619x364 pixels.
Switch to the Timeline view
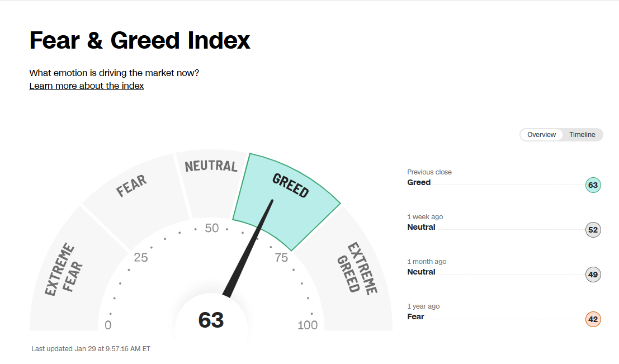582,135
